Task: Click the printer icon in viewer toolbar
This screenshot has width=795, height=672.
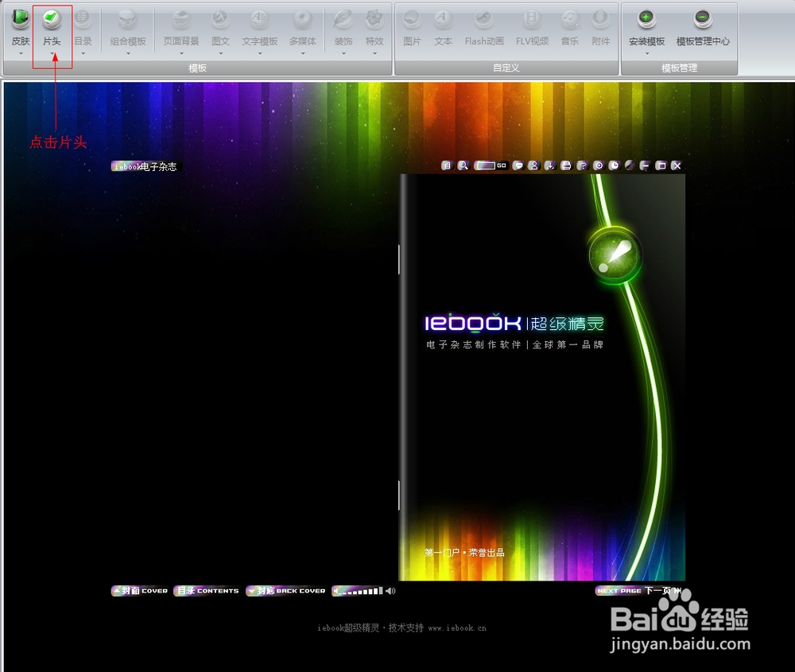Action: click(566, 165)
